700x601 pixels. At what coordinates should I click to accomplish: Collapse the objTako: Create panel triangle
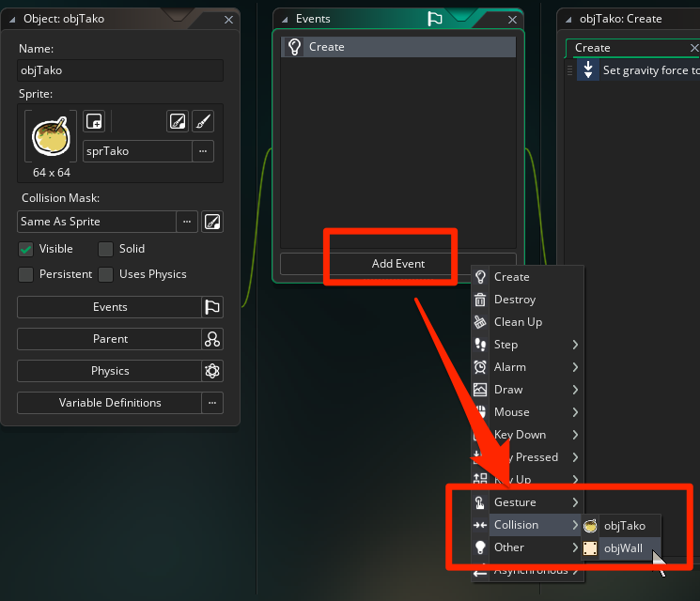[x=568, y=19]
